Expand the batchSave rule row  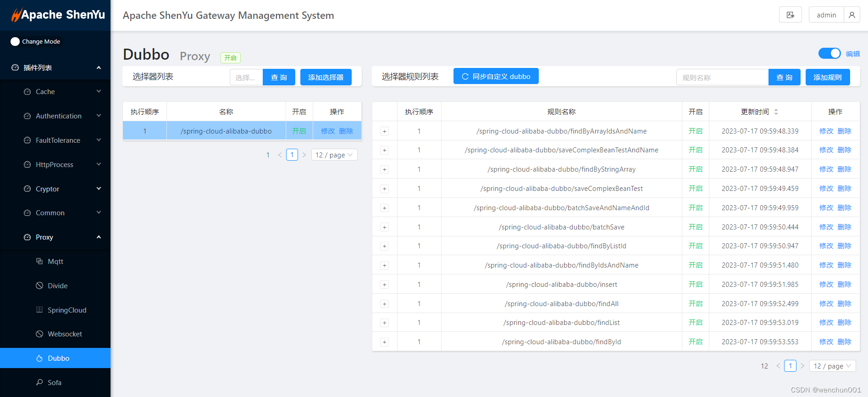[x=385, y=227]
